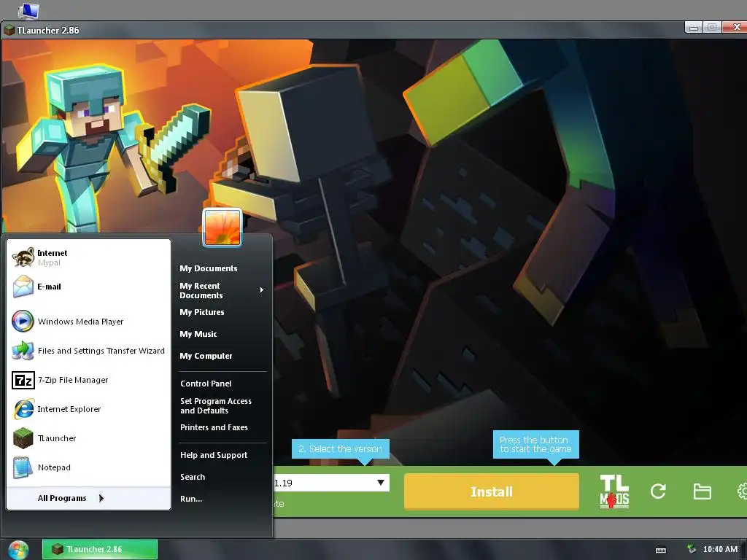Click the Start orb button
The width and height of the screenshot is (747, 560).
(x=18, y=550)
